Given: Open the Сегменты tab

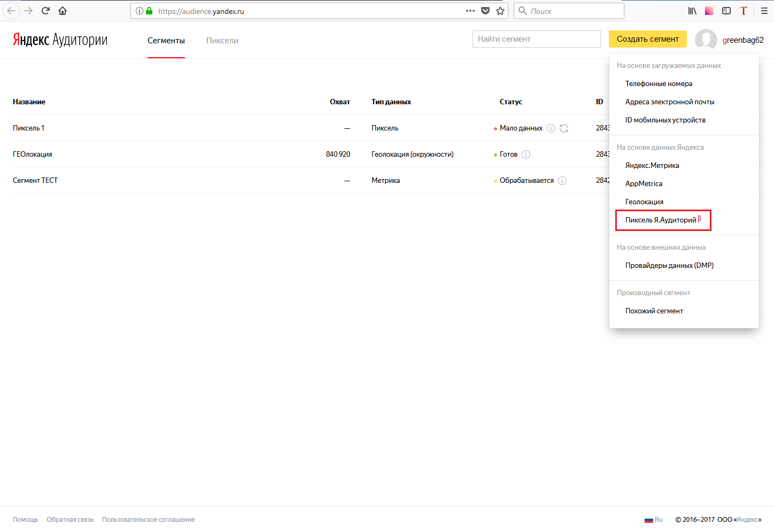Looking at the screenshot, I should coord(166,41).
